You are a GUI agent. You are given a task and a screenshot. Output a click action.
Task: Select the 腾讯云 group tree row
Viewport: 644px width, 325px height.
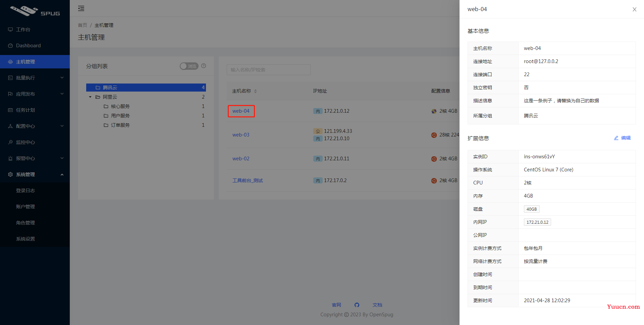(x=146, y=88)
